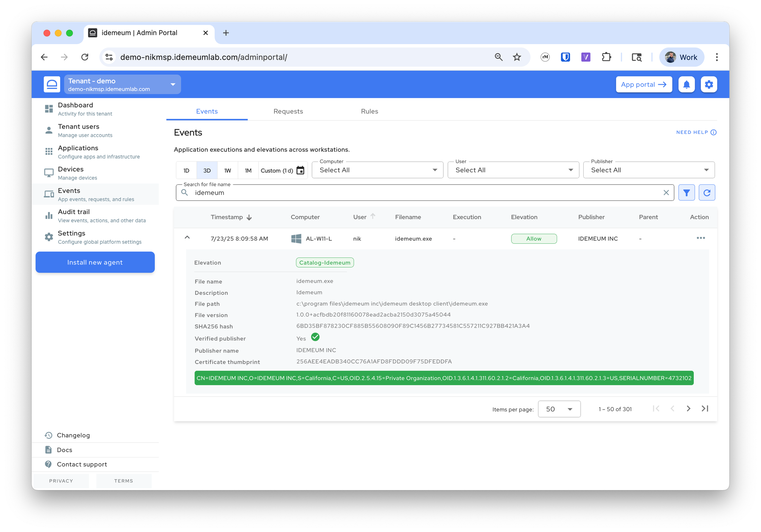Image resolution: width=761 pixels, height=532 pixels.
Task: Click the Changelog history icon
Action: tap(48, 435)
